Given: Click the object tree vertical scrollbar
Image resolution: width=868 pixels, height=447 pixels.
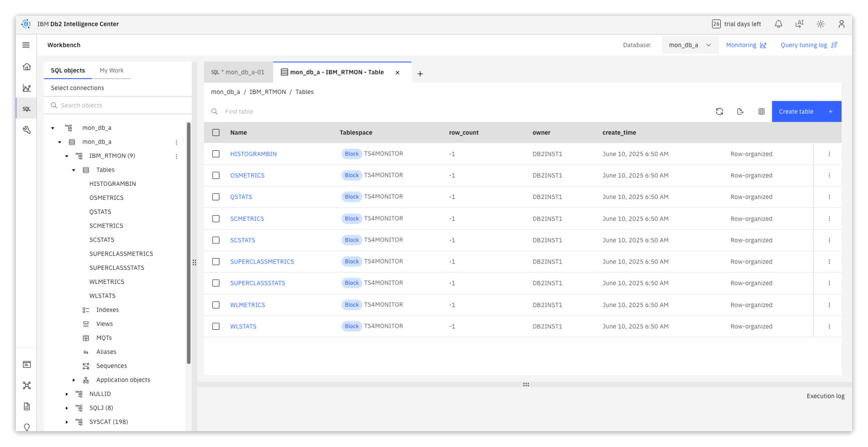Looking at the screenshot, I should (188, 243).
